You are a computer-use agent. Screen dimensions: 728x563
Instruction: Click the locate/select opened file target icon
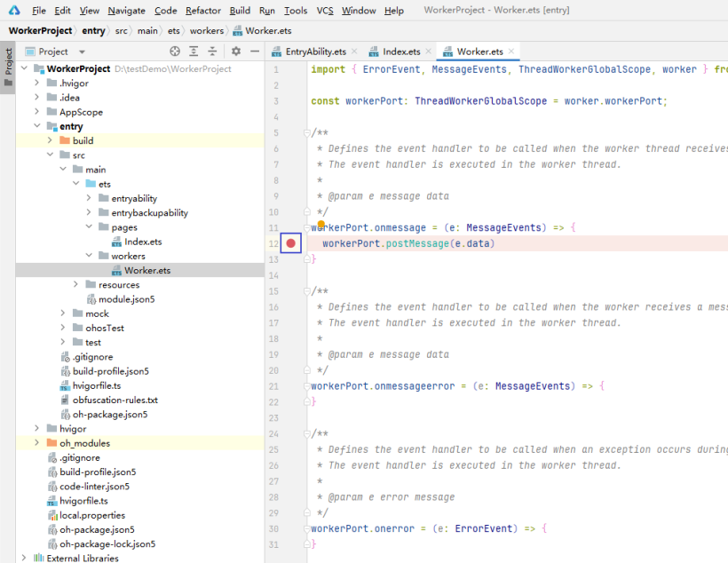175,52
